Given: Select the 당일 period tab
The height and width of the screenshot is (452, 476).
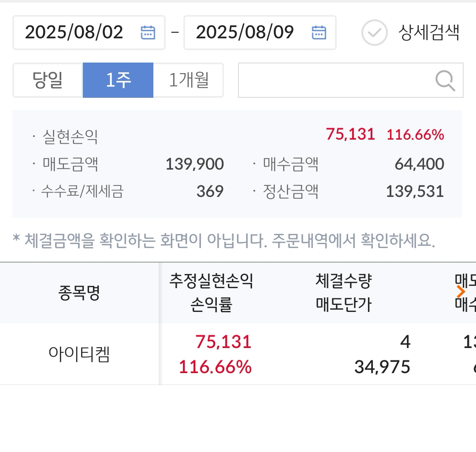Looking at the screenshot, I should [x=48, y=80].
